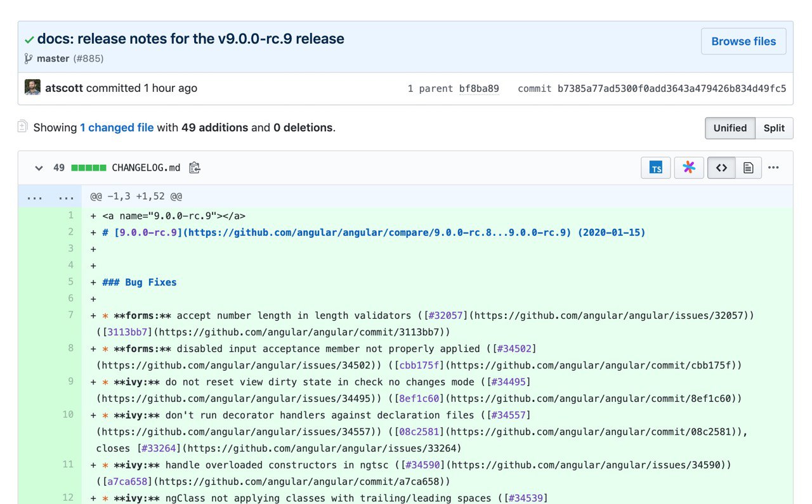The width and height of the screenshot is (812, 504).
Task: Click issue reference #34590 in diff
Action: click(424, 465)
